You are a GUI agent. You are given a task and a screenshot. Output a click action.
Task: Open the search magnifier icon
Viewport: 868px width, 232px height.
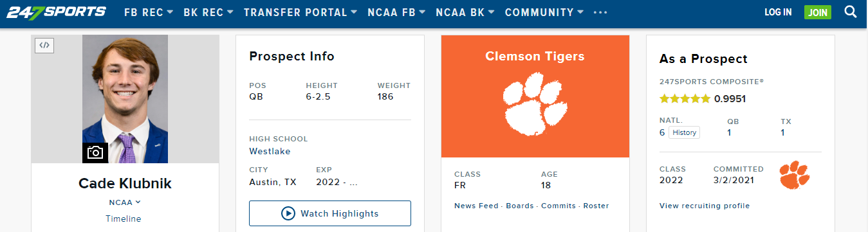(849, 12)
